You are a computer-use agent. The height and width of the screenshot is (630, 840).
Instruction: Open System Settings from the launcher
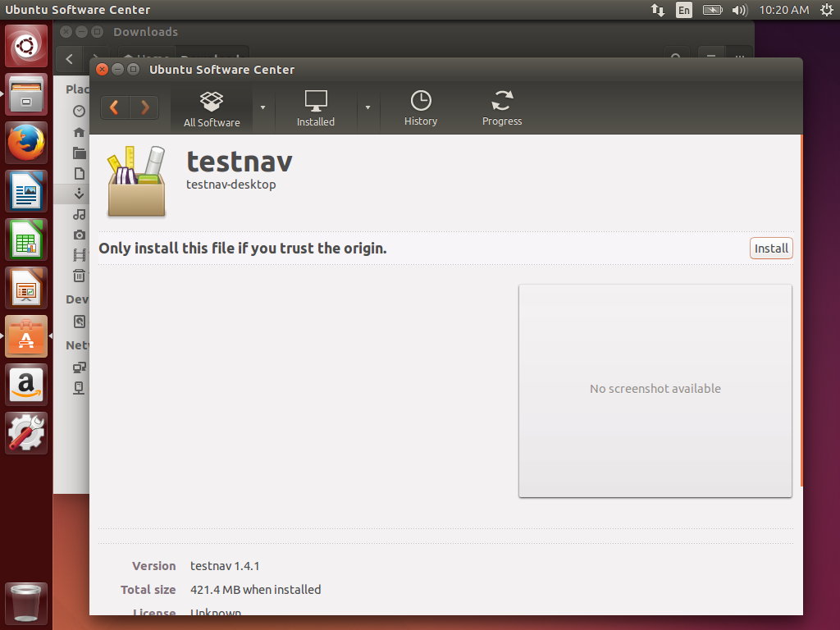(27, 433)
